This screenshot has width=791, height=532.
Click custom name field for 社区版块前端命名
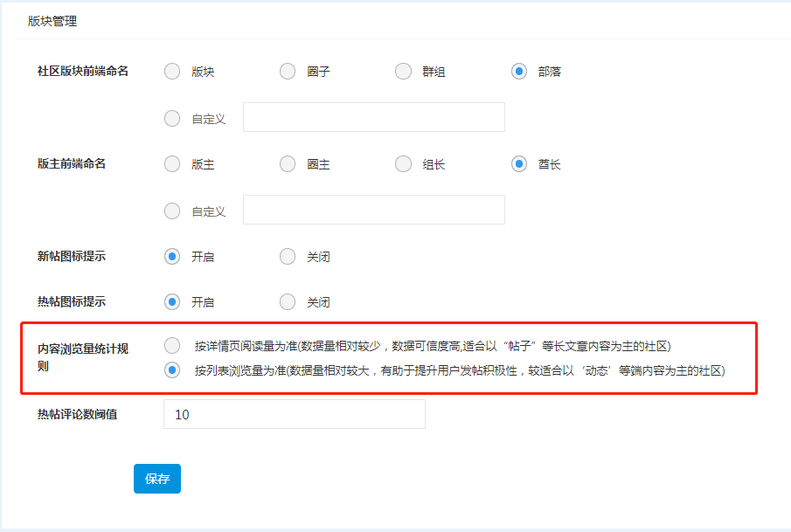(x=373, y=117)
